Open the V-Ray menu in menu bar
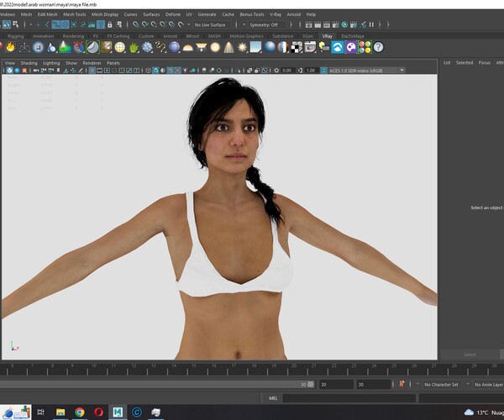This screenshot has height=420, width=504. [x=276, y=14]
